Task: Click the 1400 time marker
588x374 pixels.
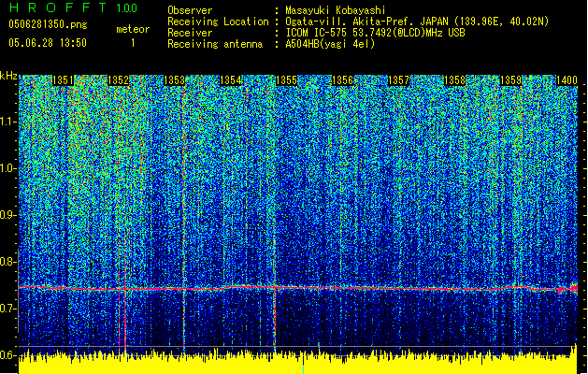Action: coord(566,81)
